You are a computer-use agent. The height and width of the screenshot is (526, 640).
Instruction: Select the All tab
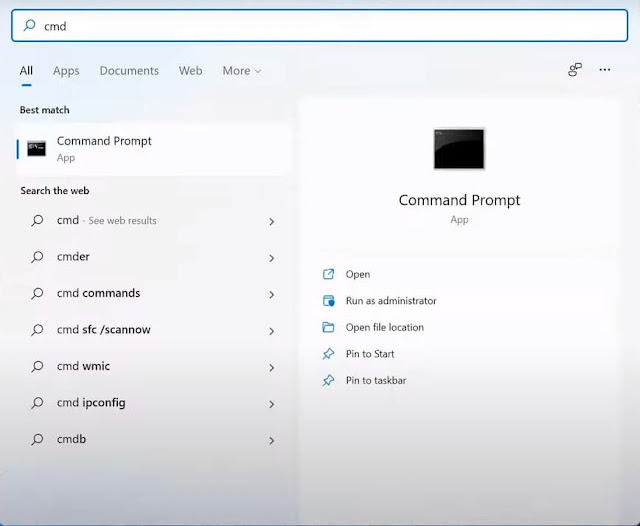pyautogui.click(x=26, y=71)
